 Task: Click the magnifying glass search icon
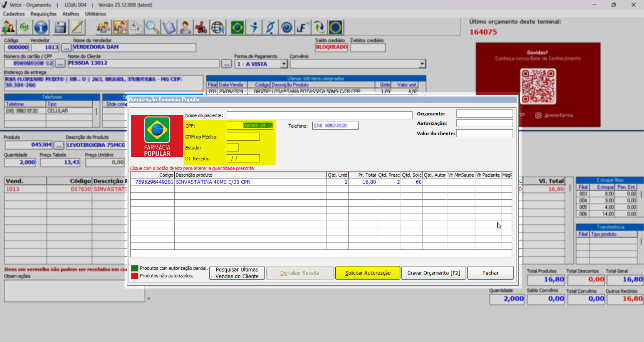(152, 28)
